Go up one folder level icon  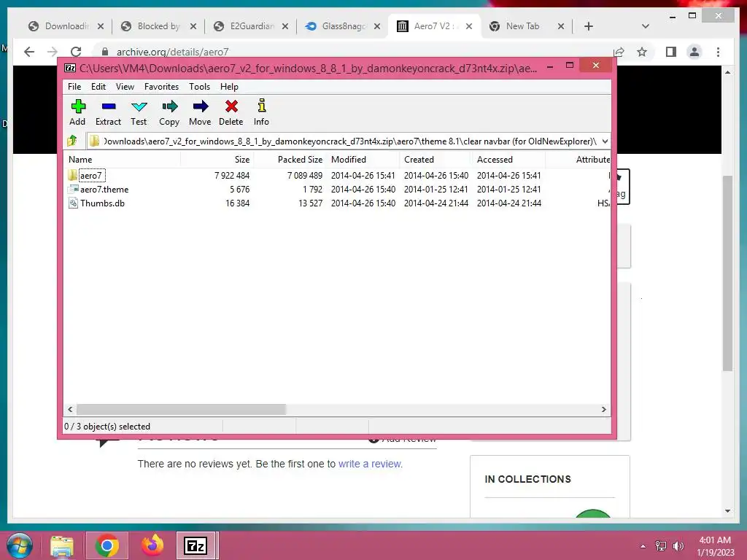pyautogui.click(x=72, y=141)
